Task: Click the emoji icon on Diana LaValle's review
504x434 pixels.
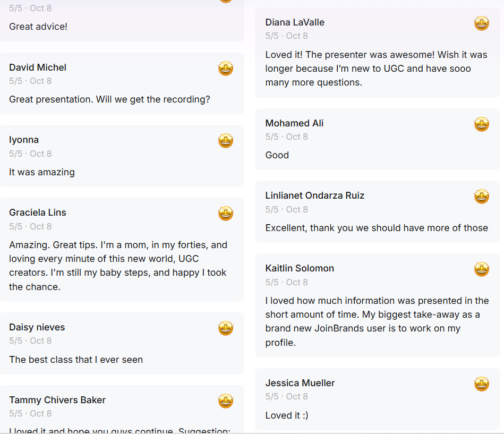Action: (x=482, y=23)
